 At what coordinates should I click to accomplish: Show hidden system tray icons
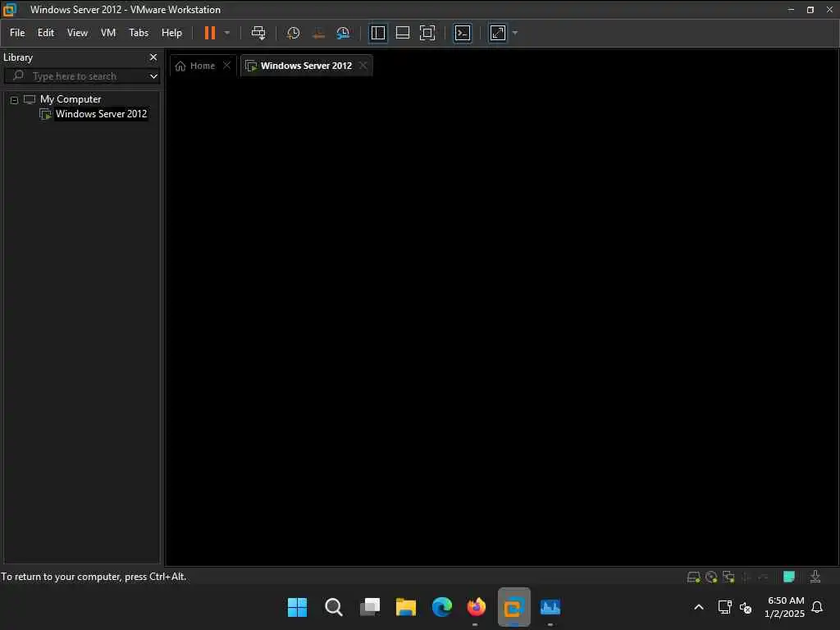pyautogui.click(x=699, y=608)
